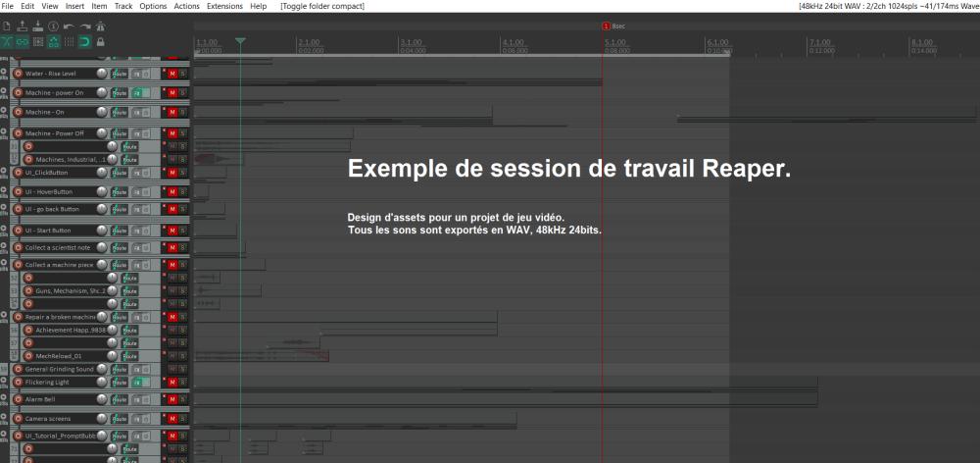Unmute the Collect a scientist note track
980x463 pixels.
(x=172, y=247)
